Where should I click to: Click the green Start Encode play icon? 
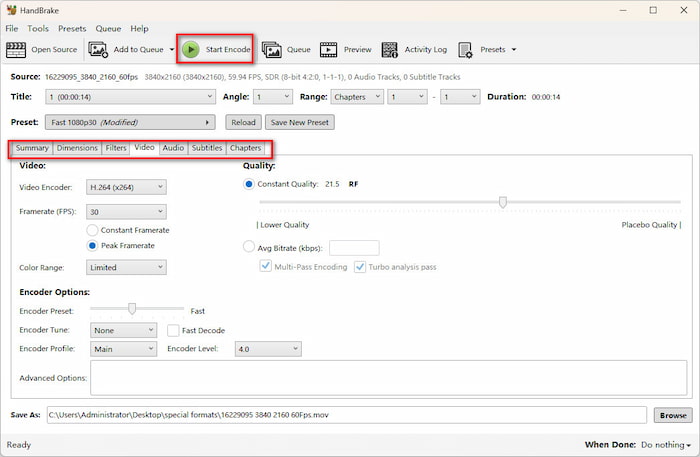point(191,50)
